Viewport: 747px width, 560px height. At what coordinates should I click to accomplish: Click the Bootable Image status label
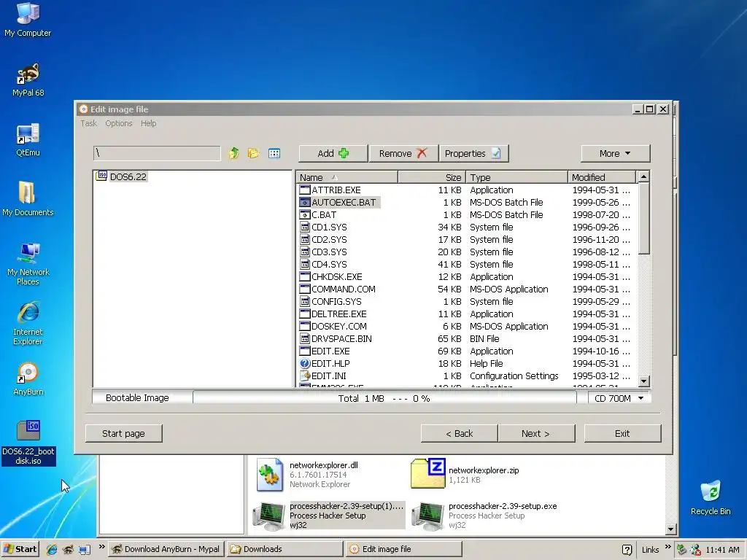point(137,397)
